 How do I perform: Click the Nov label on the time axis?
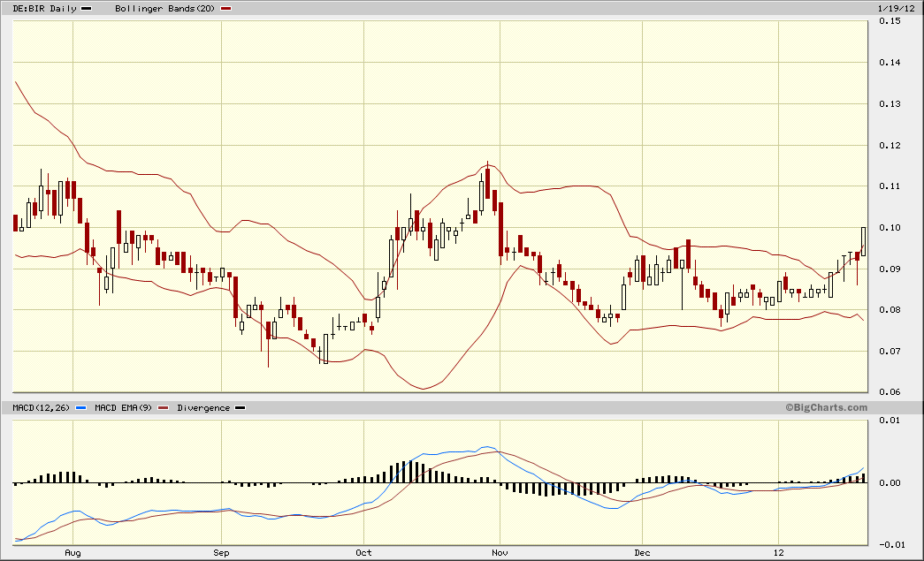click(x=500, y=552)
